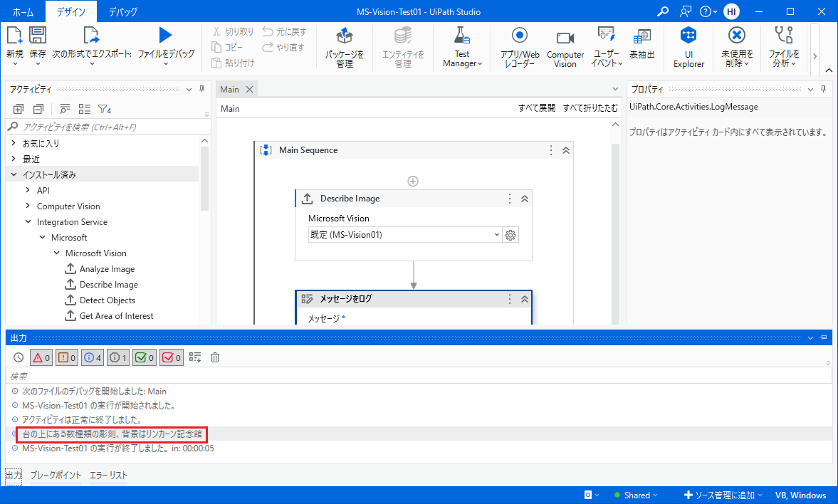Click the 保存 (Save) icon
Screen dimensions: 838x504
point(38,36)
